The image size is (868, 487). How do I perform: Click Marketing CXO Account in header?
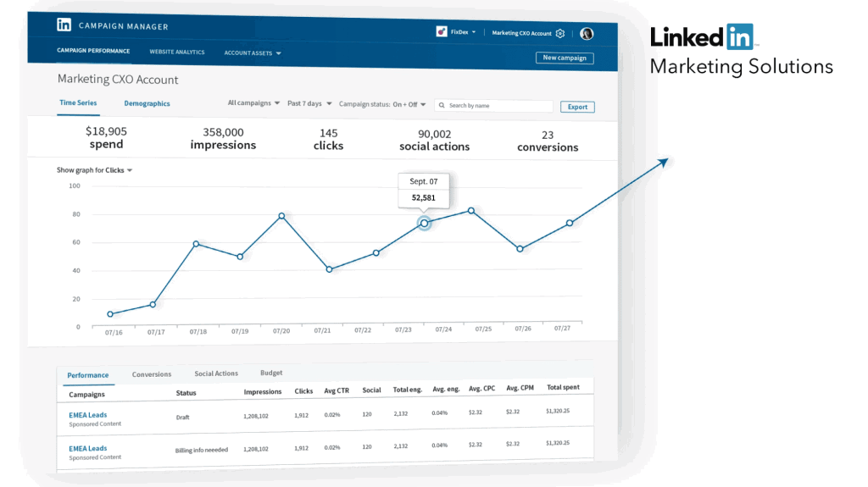[521, 33]
